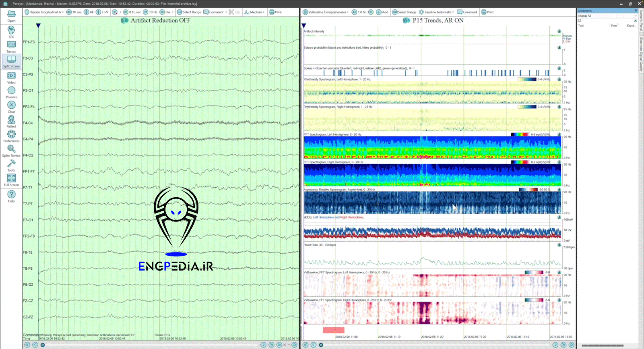Viewport: 644px width, 349px height.
Task: Open the VsBaseline Comprehensive panel dropdown
Action: tap(325, 12)
